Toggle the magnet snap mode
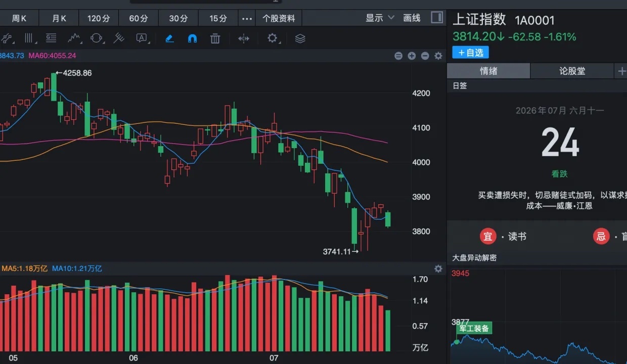The height and width of the screenshot is (364, 627). pos(192,38)
